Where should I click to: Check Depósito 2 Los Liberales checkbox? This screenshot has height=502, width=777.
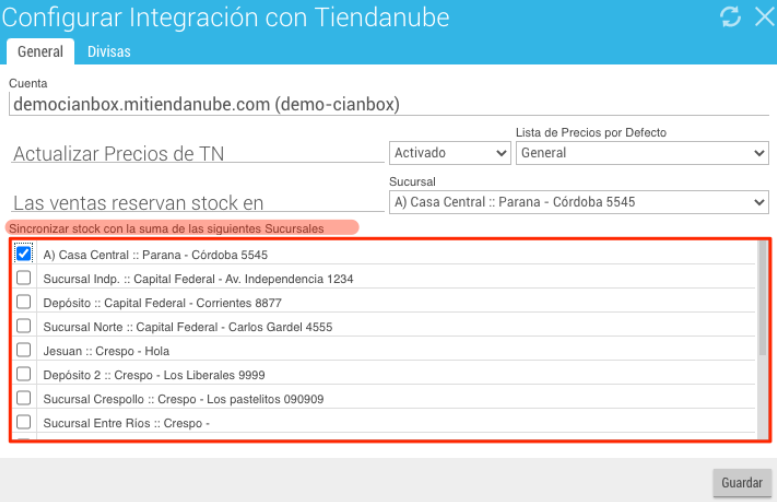tap(23, 374)
